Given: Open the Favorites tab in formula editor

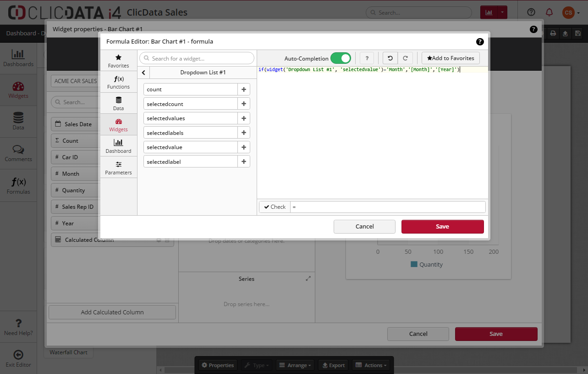Looking at the screenshot, I should (119, 61).
